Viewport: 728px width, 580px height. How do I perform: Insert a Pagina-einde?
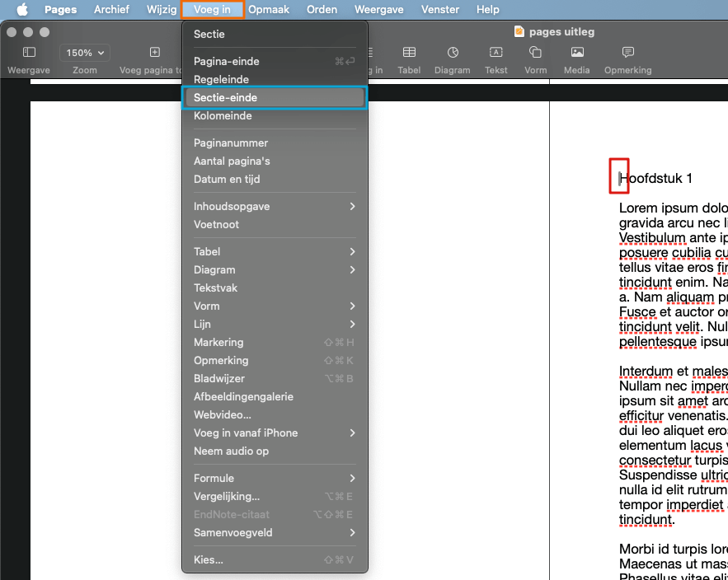[275, 61]
